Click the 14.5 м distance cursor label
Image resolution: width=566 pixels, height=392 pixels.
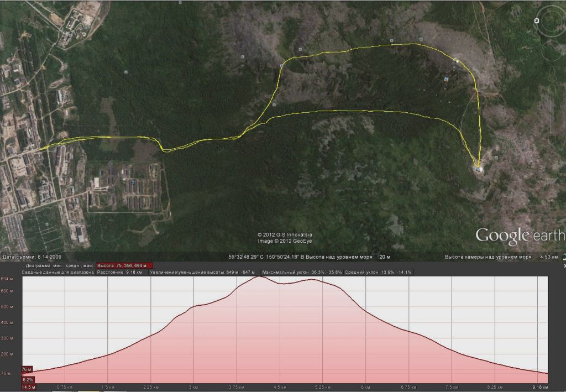point(29,387)
